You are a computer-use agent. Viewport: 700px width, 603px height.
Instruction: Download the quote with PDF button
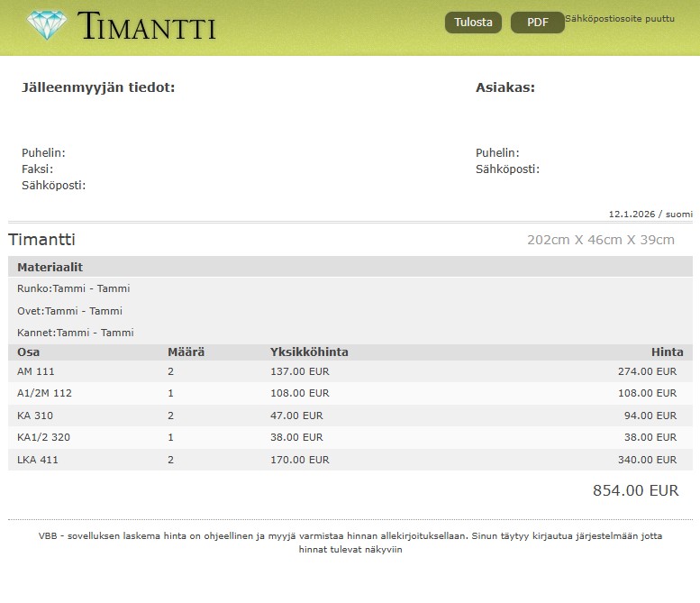[537, 23]
